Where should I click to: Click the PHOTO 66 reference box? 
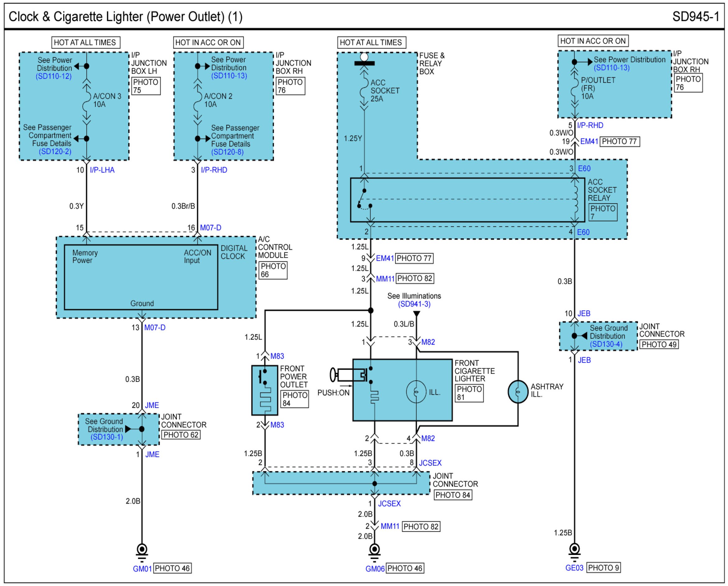273,270
